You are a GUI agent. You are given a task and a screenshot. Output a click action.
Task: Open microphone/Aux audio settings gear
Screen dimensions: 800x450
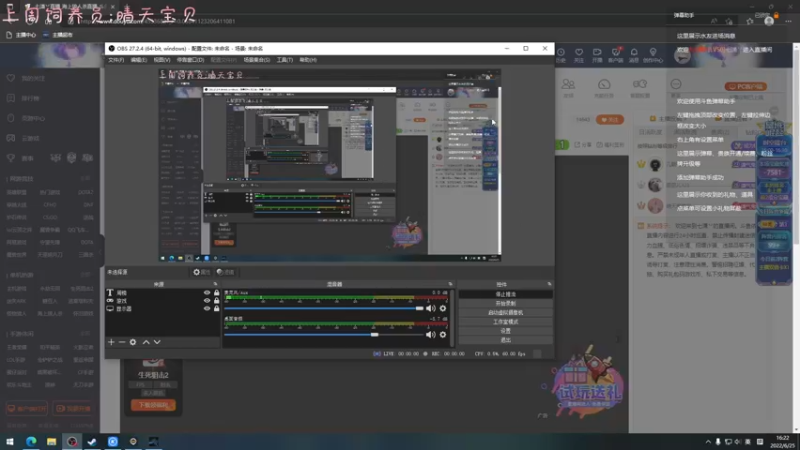point(443,308)
